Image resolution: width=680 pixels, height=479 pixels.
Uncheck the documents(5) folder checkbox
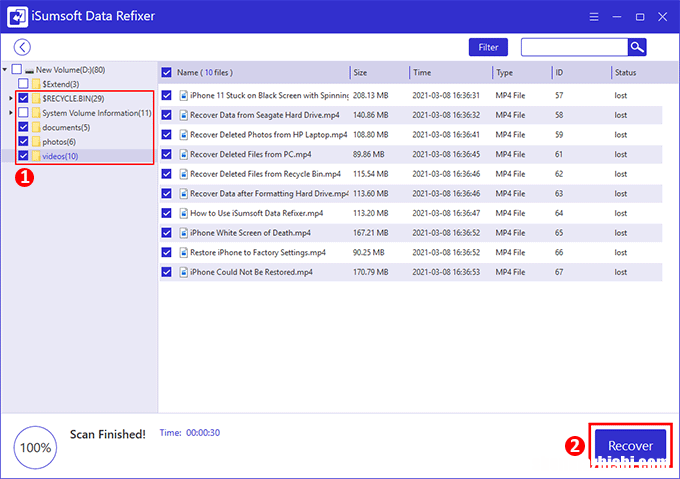[23, 128]
